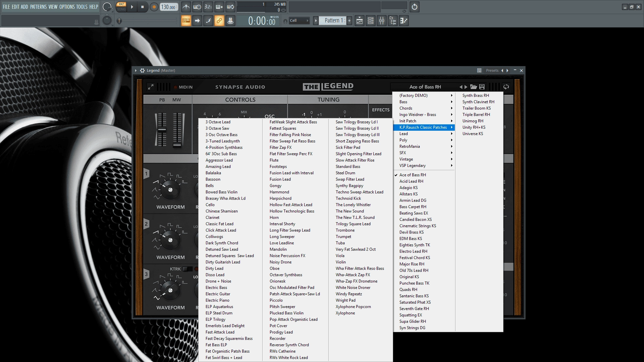Toggle the orange record button
Viewport: 644px width, 362px height.
coord(154,7)
